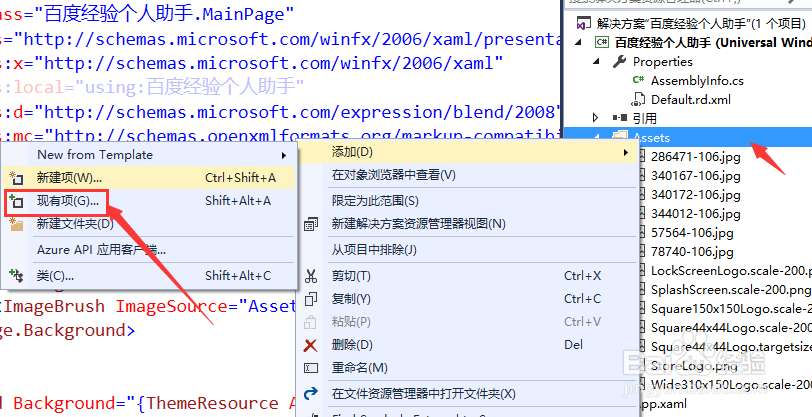Select file 78740-106.jpg

[692, 252]
